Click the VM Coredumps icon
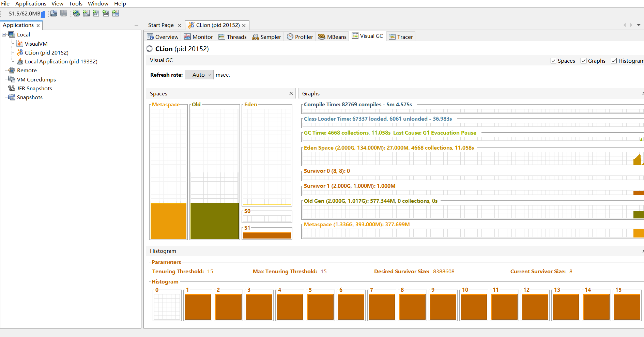The width and height of the screenshot is (644, 337). pos(12,79)
